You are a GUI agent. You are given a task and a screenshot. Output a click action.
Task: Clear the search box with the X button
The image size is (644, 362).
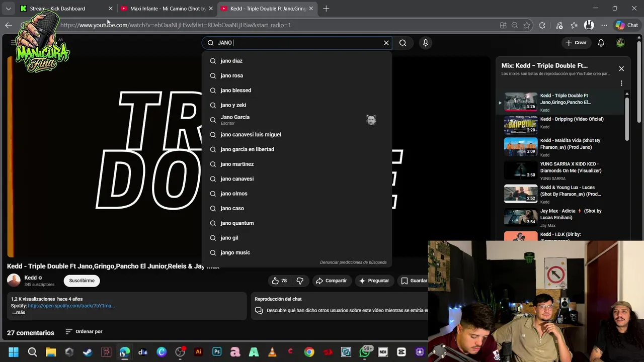(x=386, y=43)
